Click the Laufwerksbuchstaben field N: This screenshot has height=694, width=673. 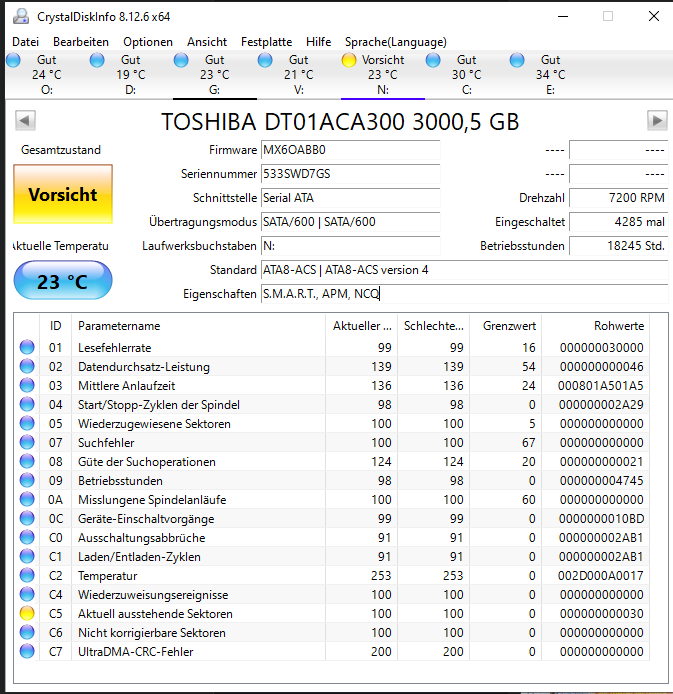pyautogui.click(x=350, y=246)
